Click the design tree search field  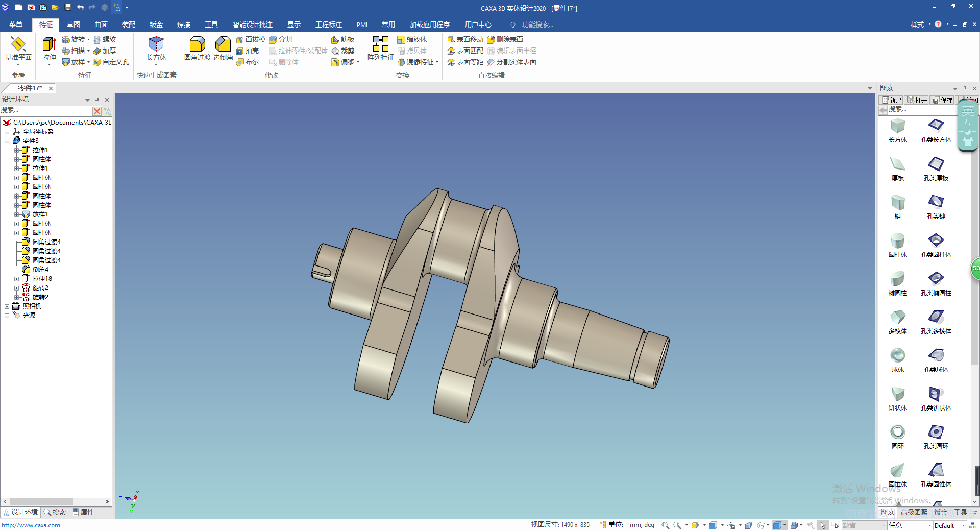[x=46, y=110]
